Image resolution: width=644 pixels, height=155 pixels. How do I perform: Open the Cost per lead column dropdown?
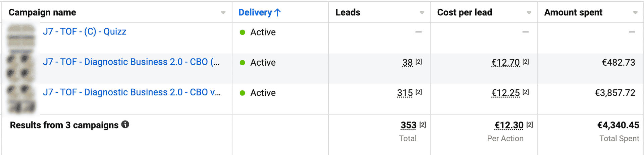click(x=529, y=13)
